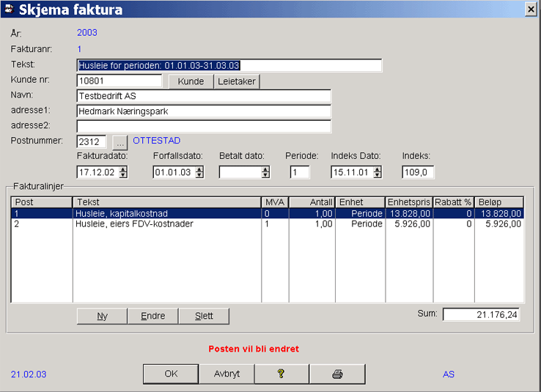Select row Husleie, kapitalkostnad
Viewport: 541px width, 392px height.
tap(268, 213)
